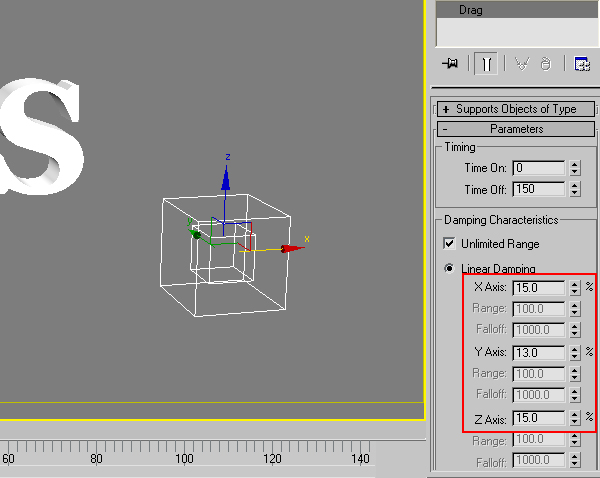Click the Make Unique icon
Image resolution: width=600 pixels, height=478 pixels.
pos(521,63)
